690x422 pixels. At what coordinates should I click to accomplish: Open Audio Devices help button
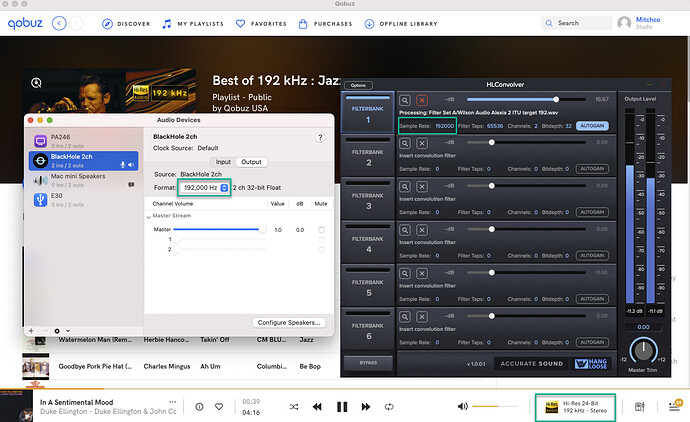tap(320, 137)
